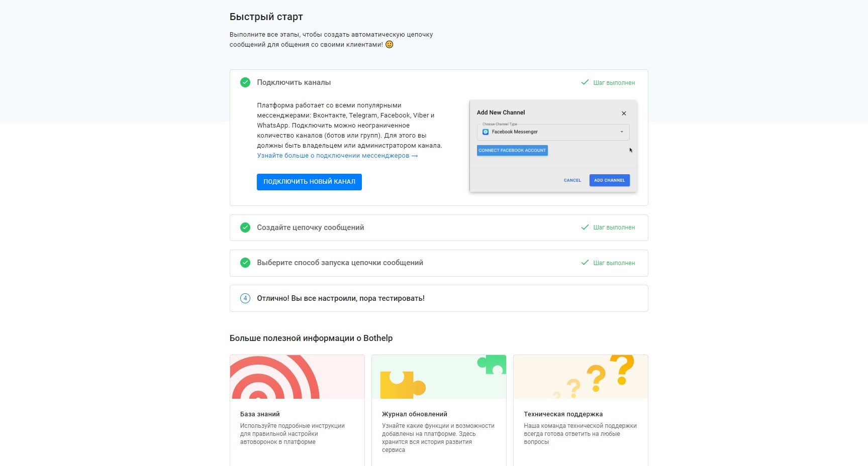868x466 pixels.
Task: Expand the Отлично! Вы все настроили step
Action: point(341,298)
